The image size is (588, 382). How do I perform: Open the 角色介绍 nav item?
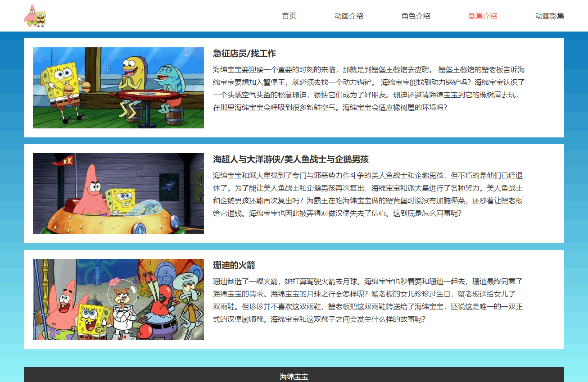coord(416,16)
